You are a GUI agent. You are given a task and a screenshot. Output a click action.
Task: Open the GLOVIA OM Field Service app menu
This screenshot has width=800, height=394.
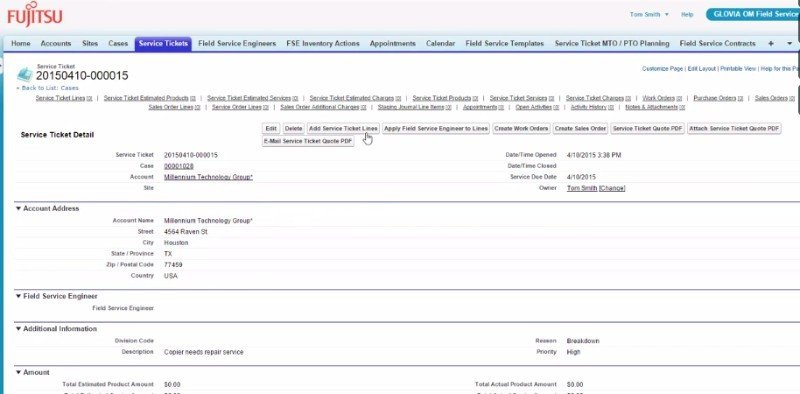click(x=753, y=14)
